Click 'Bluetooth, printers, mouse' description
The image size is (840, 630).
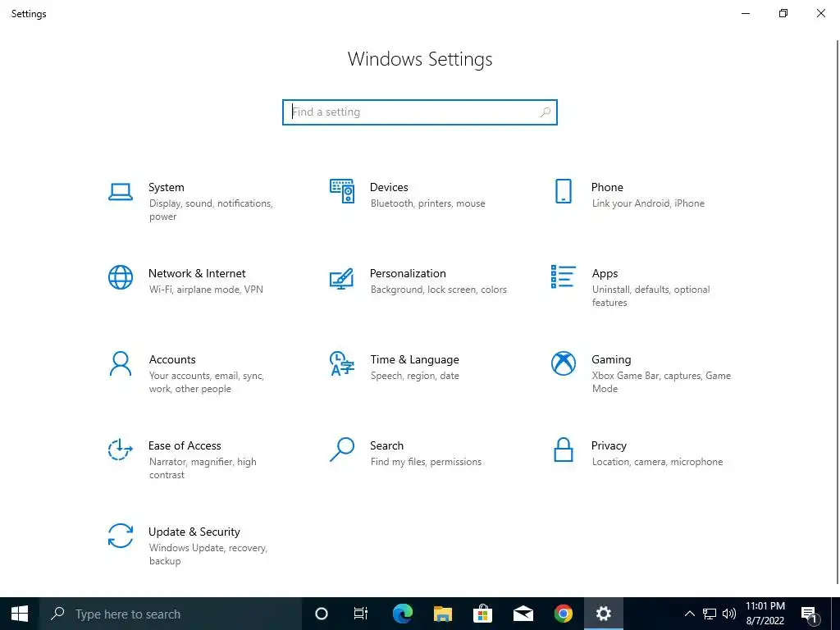click(427, 203)
